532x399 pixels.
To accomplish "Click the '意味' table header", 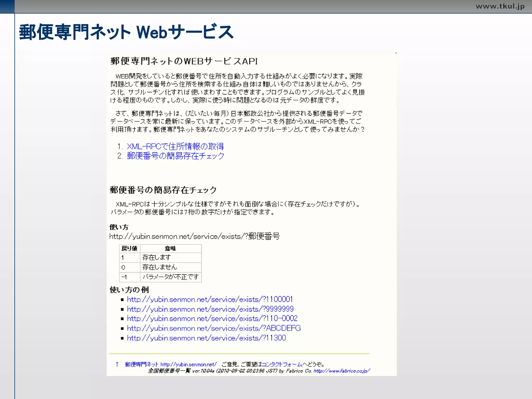I will 171,248.
